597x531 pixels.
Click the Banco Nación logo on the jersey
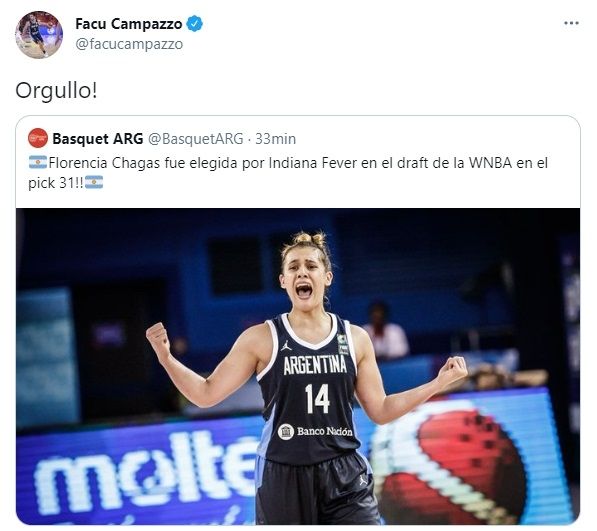[316, 431]
